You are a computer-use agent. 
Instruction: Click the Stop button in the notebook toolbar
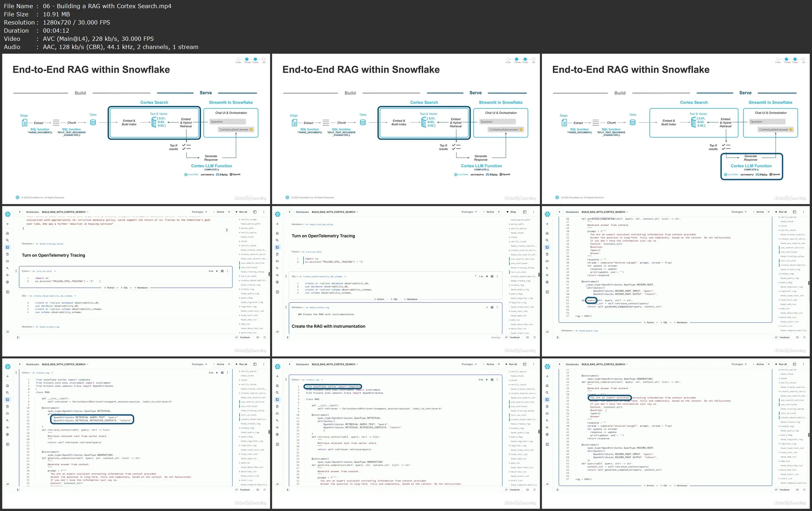tap(511, 212)
